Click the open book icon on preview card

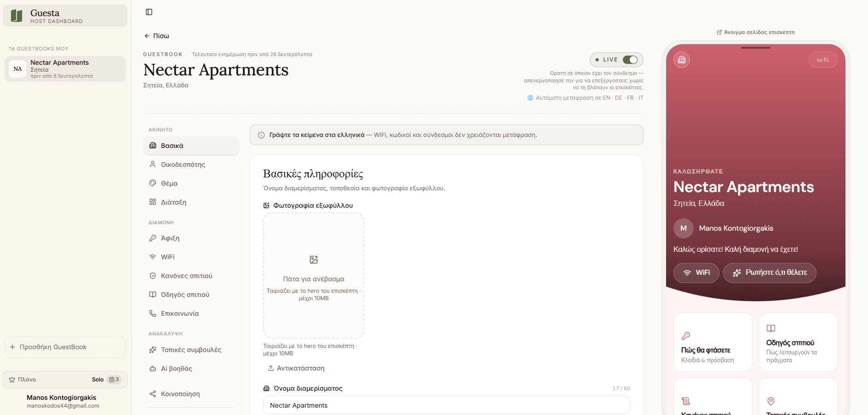coord(771,329)
